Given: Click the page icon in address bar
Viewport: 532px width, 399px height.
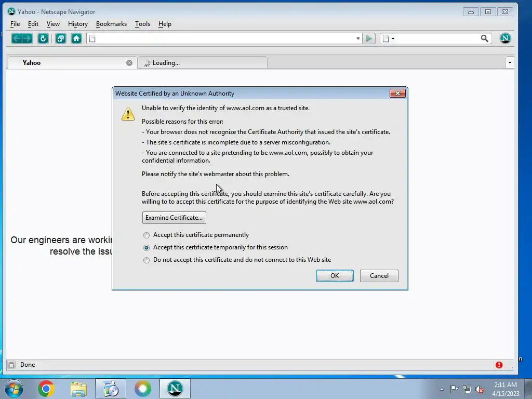Looking at the screenshot, I should pos(92,38).
